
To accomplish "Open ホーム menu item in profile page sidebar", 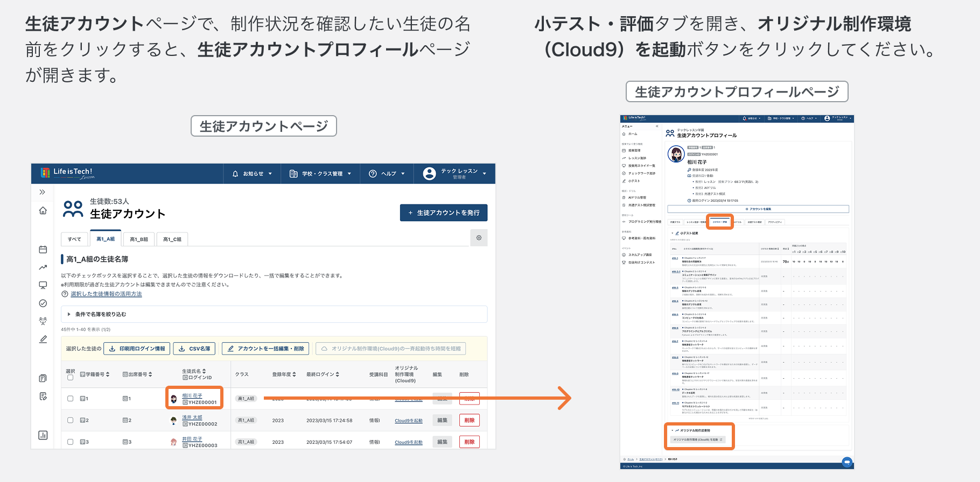I will [633, 134].
